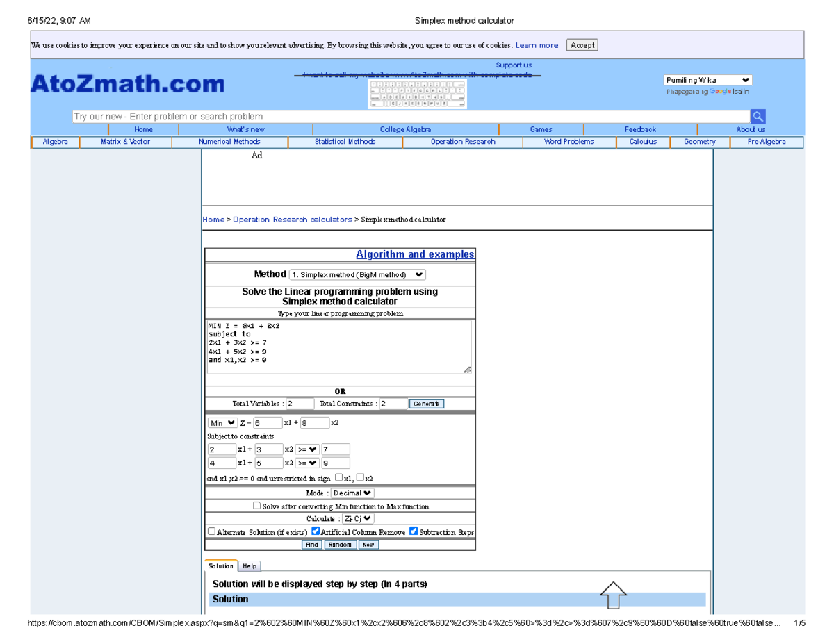Viewport: 834px width, 644px height.
Task: Switch to the Help tab
Action: [250, 565]
